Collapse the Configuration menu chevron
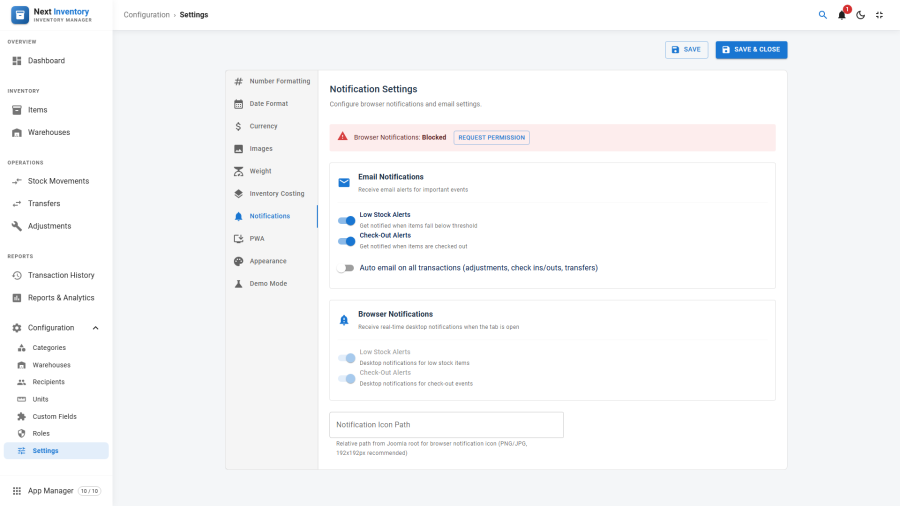 point(95,328)
